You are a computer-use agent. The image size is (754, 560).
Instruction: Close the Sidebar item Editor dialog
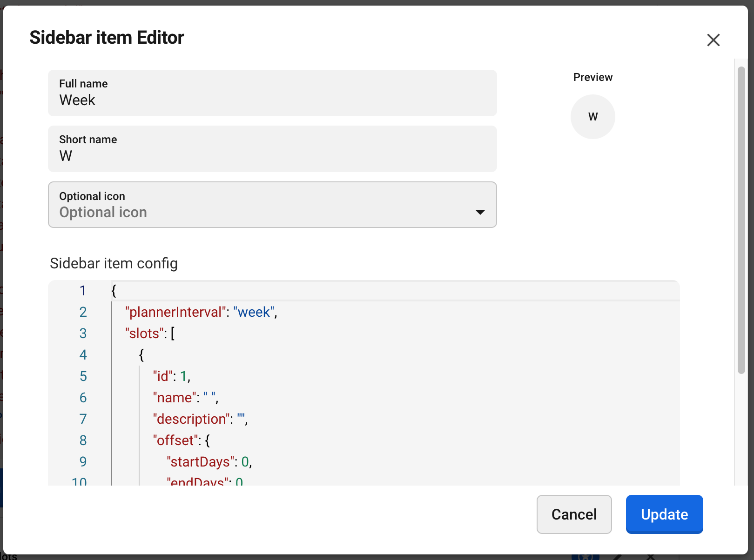[x=713, y=40]
